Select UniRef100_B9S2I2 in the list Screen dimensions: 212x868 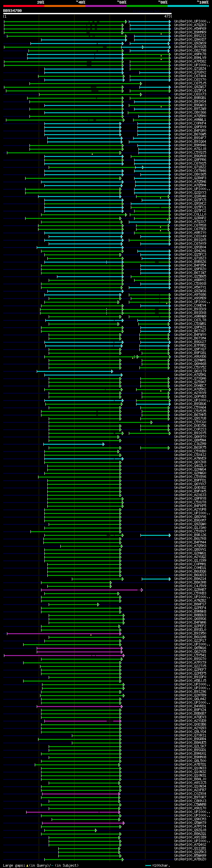pos(190,36)
